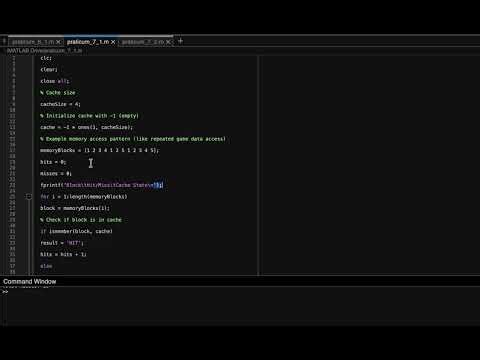Click the 'cache = -1 * ones' line
Screen dimensions: 480x360
pyautogui.click(x=86, y=127)
